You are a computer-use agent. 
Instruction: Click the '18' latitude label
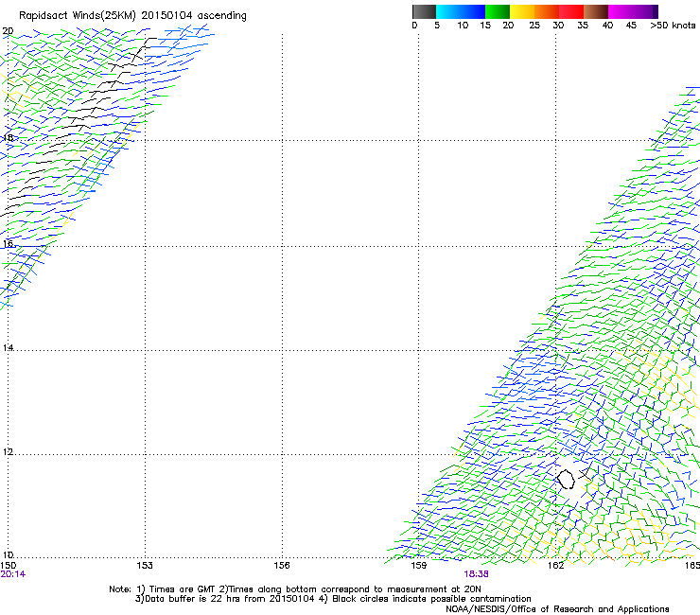8,137
